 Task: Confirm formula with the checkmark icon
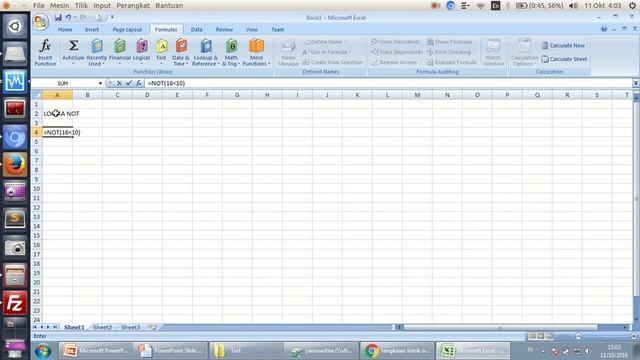point(129,83)
